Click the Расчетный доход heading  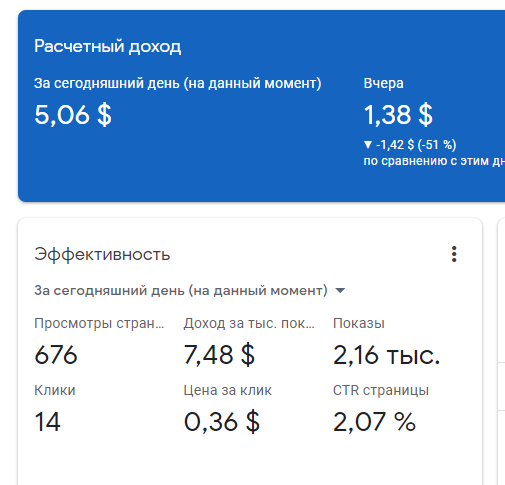pos(108,46)
